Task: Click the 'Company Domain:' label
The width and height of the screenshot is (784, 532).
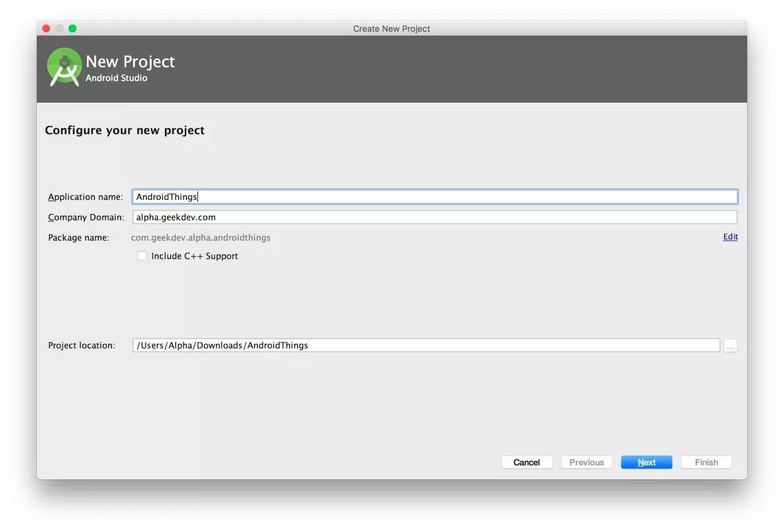Action: [x=86, y=218]
